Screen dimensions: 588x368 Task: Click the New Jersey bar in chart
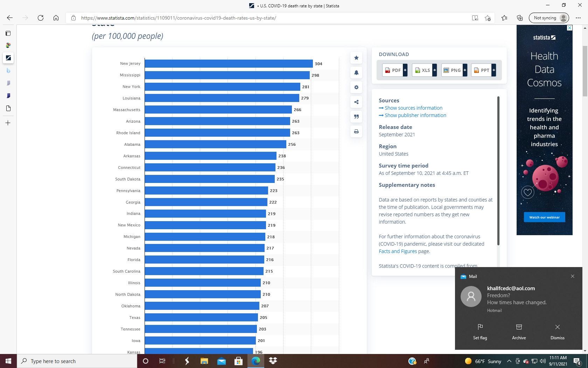[x=229, y=63]
